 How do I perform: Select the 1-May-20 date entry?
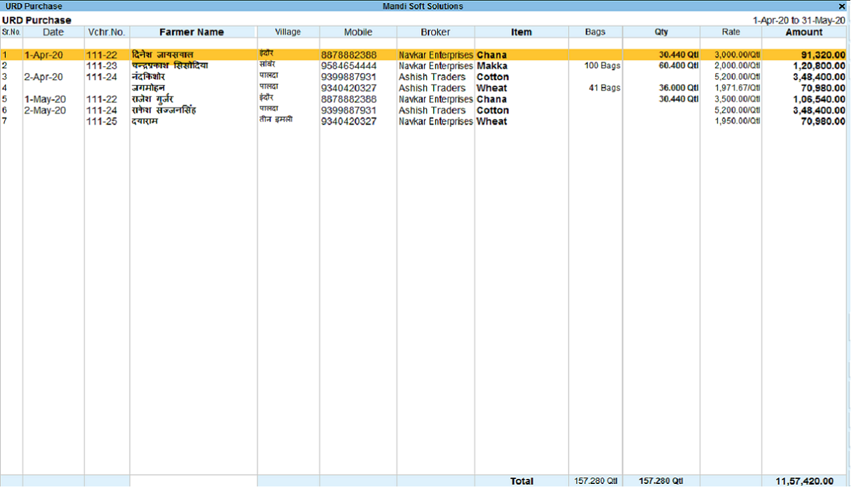[44, 99]
